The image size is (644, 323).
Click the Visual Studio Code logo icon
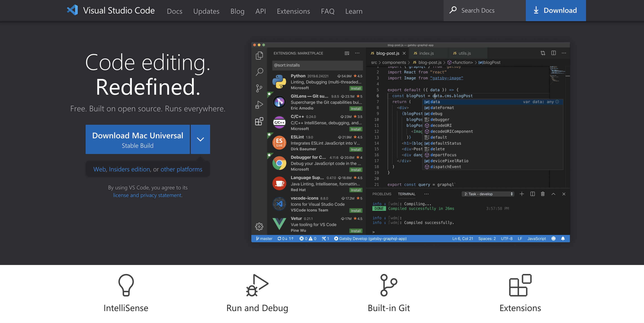click(72, 10)
